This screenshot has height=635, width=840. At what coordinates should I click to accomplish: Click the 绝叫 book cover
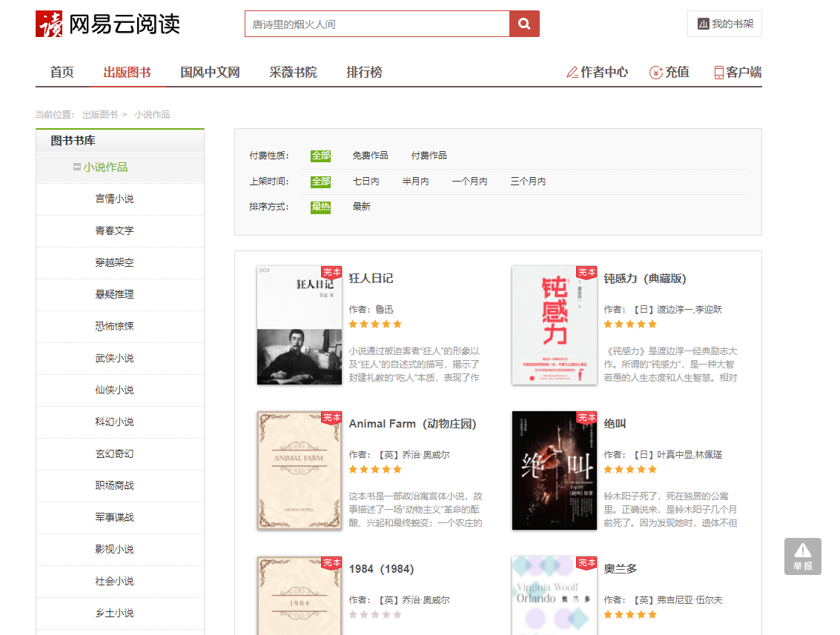(x=555, y=471)
